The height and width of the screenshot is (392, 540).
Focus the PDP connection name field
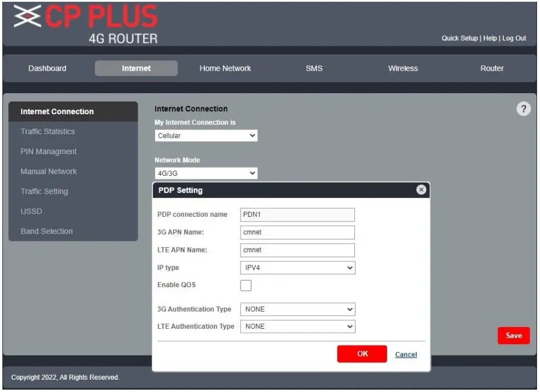pos(298,214)
